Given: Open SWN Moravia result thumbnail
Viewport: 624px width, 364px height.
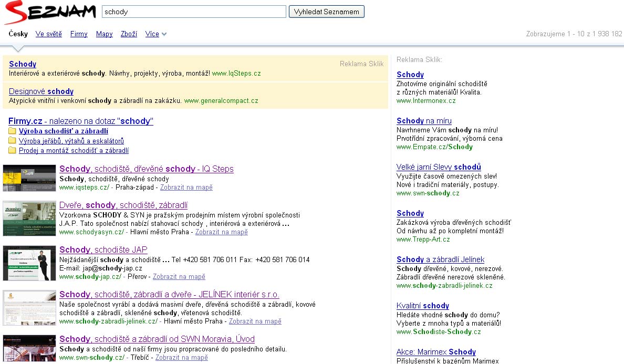Looking at the screenshot, I should coord(29,348).
